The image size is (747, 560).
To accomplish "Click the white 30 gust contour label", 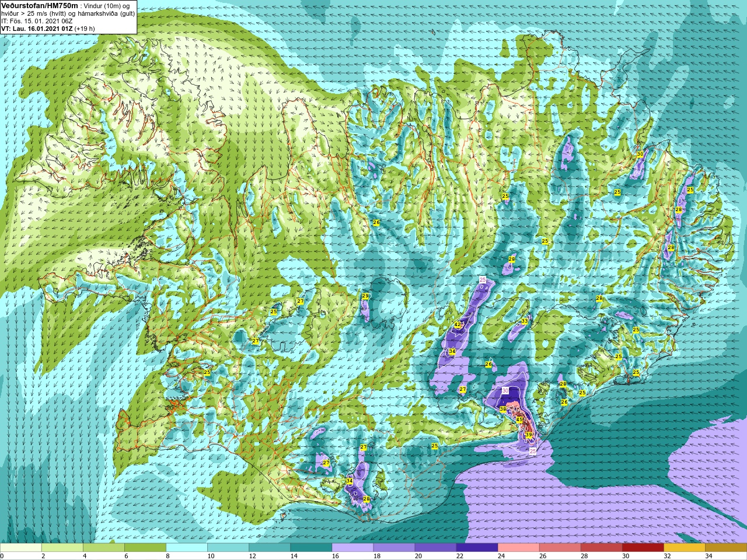I will pos(506,391).
